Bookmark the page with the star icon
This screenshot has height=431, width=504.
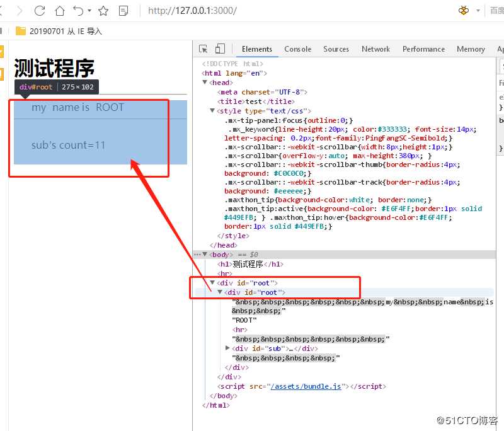(x=103, y=11)
